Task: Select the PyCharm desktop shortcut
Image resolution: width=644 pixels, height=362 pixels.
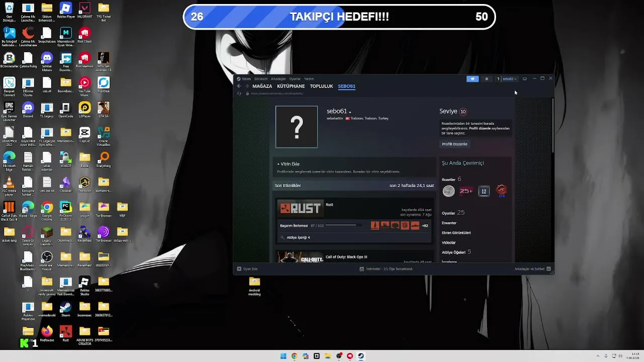Action: [66, 211]
